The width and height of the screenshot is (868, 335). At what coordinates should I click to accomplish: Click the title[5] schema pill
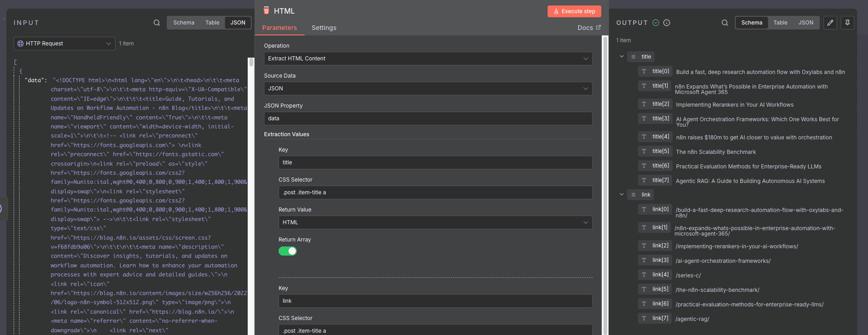tap(655, 151)
